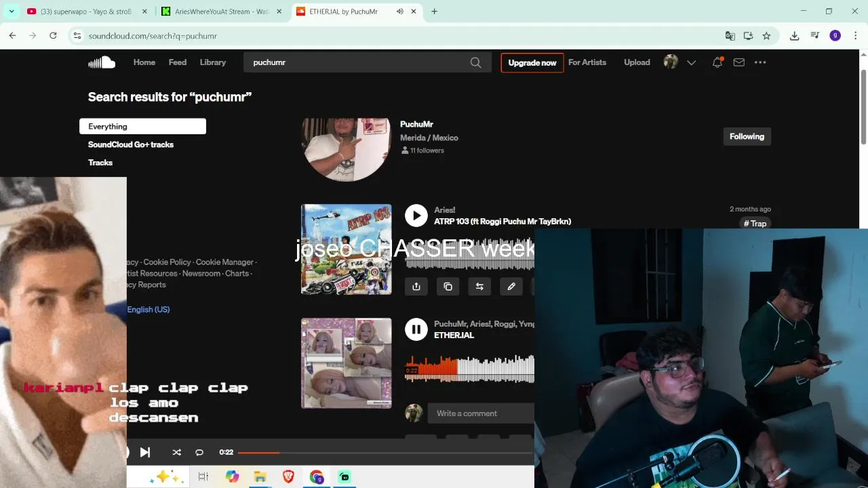Open the Cookie Policy link
This screenshot has width=868, height=488.
167,262
